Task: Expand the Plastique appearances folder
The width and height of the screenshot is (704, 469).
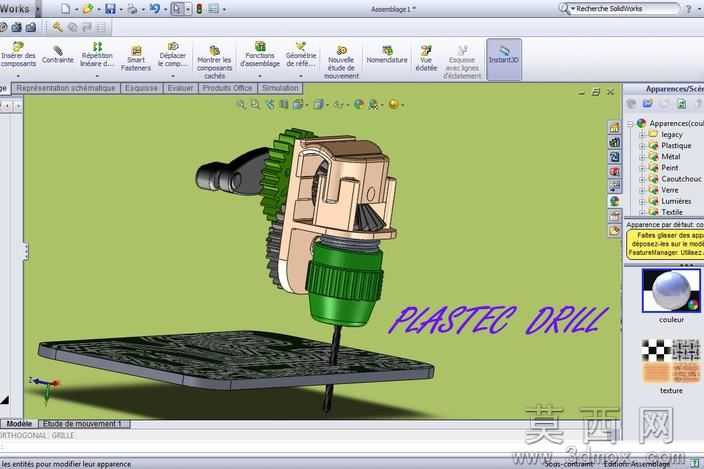Action: tap(642, 146)
